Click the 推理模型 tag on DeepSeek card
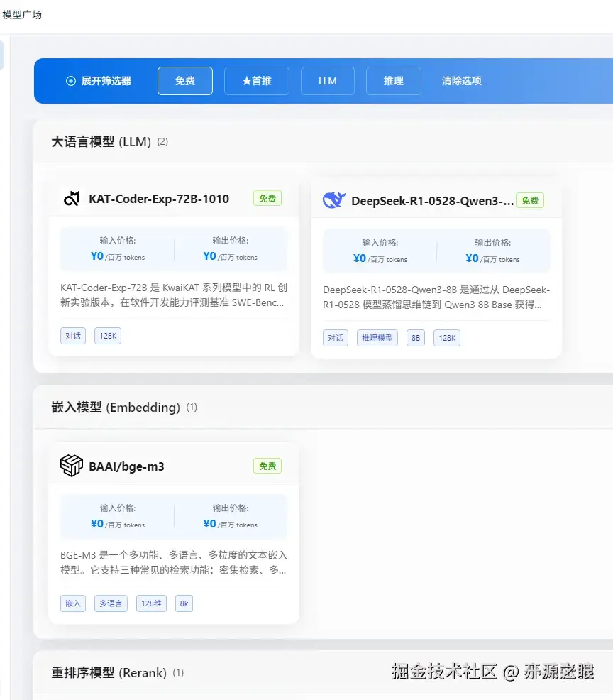Viewport: 613px width, 700px height. pyautogui.click(x=377, y=338)
